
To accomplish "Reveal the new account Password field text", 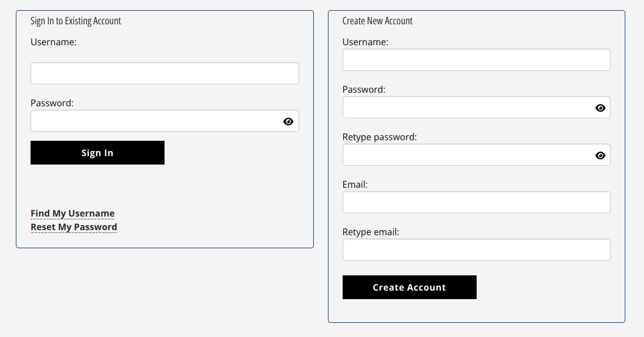I will tap(600, 108).
